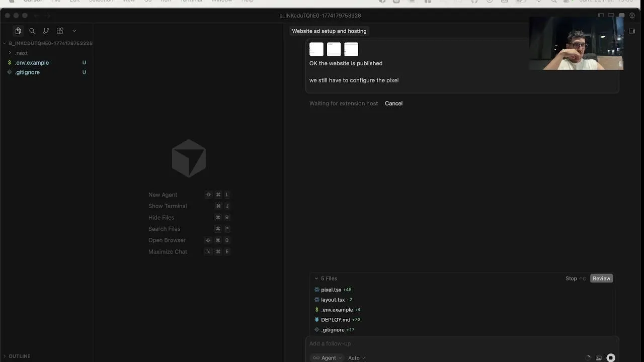The width and height of the screenshot is (644, 362).
Task: Click the layout.tsx React file icon
Action: pyautogui.click(x=317, y=300)
